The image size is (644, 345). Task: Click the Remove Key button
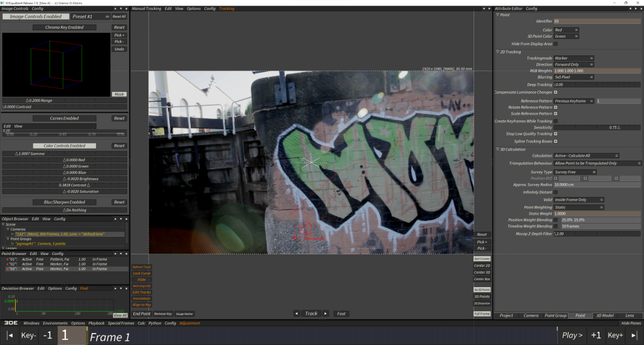tap(163, 314)
